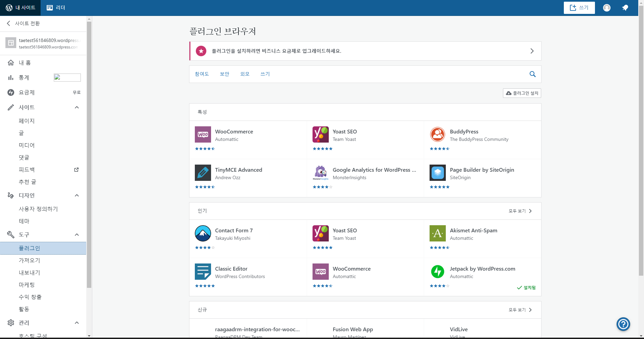The image size is (644, 339).
Task: Open the Fusion Web App plugin
Action: click(x=353, y=330)
